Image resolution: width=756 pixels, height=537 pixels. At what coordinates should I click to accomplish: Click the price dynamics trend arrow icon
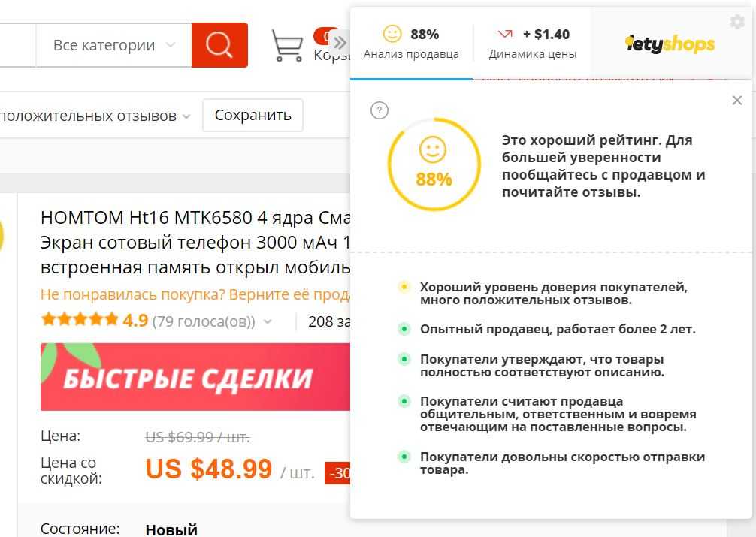pos(505,34)
